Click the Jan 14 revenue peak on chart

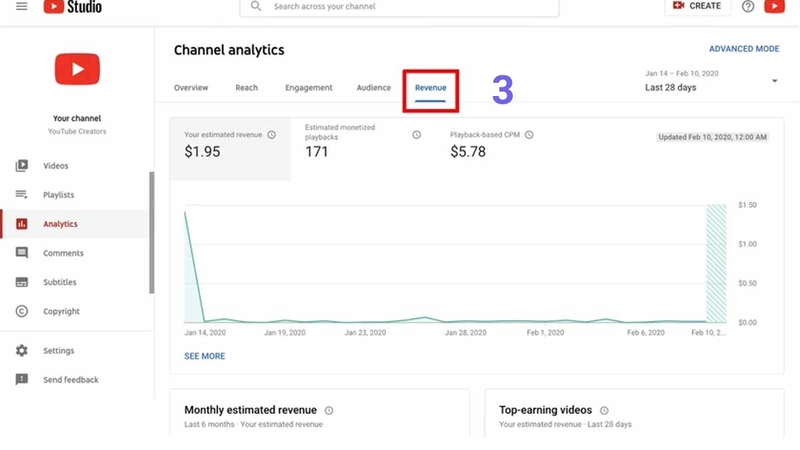click(185, 212)
